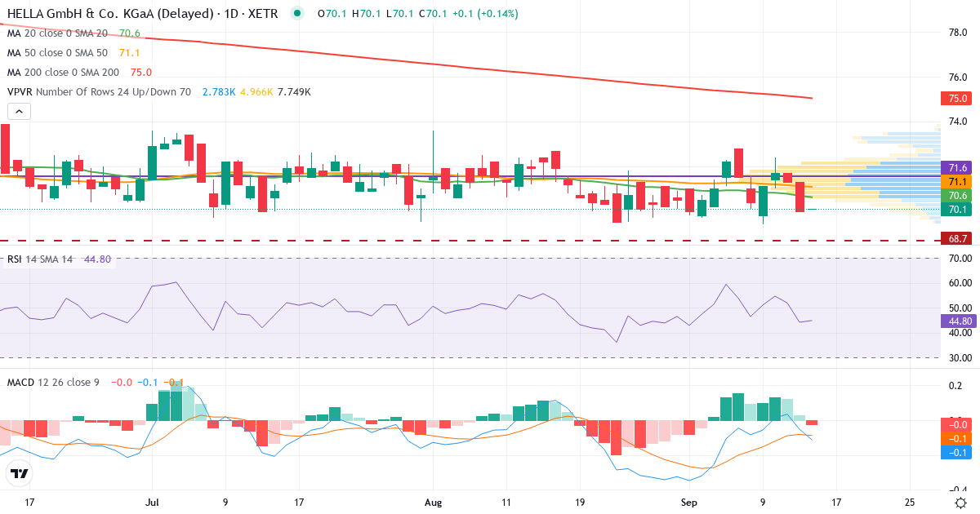Screen dimensions: 980x514
Task: Click the purple 71.6 price label
Action: (x=958, y=167)
